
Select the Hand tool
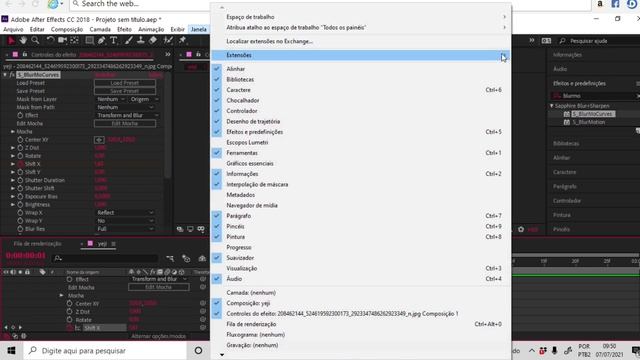pyautogui.click(x=23, y=40)
